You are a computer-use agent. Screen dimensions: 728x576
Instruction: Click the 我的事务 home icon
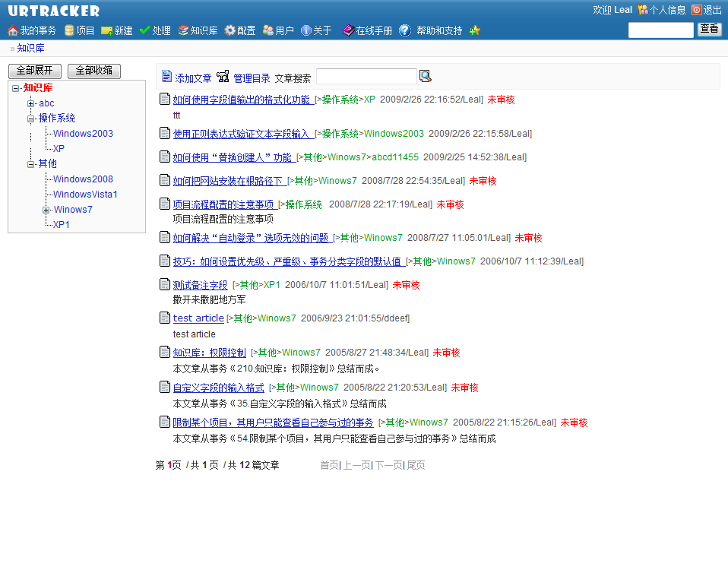click(x=12, y=30)
